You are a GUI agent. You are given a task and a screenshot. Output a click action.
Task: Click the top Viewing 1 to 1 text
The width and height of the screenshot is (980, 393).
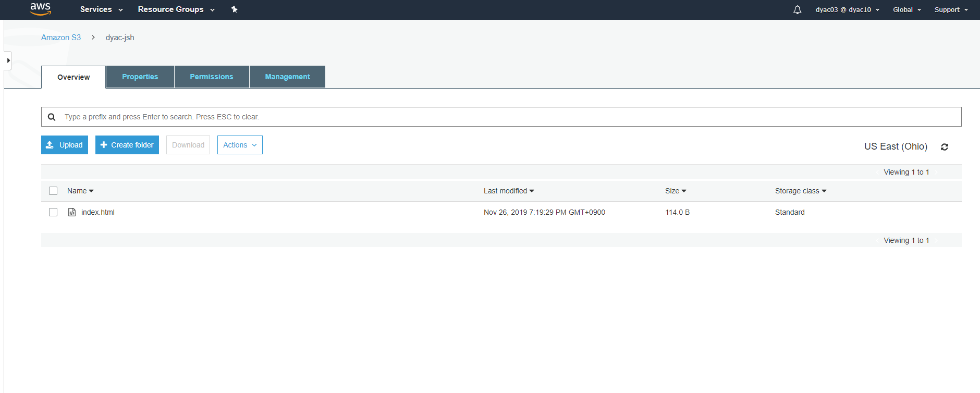click(x=906, y=172)
